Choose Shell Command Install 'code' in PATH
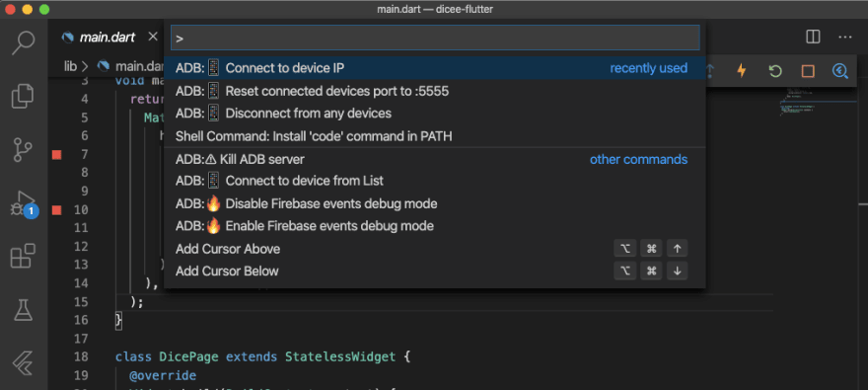 tap(435, 136)
